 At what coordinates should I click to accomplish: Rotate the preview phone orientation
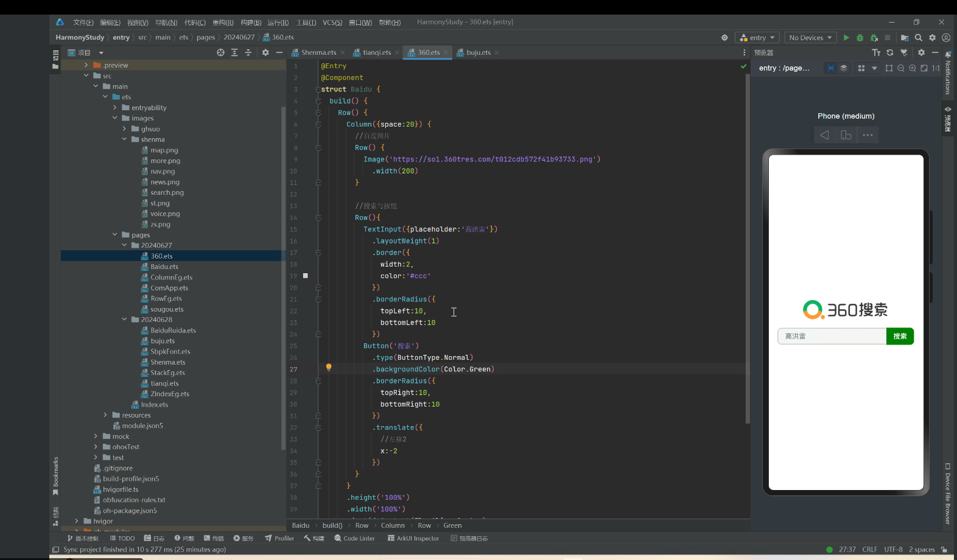[x=846, y=135]
